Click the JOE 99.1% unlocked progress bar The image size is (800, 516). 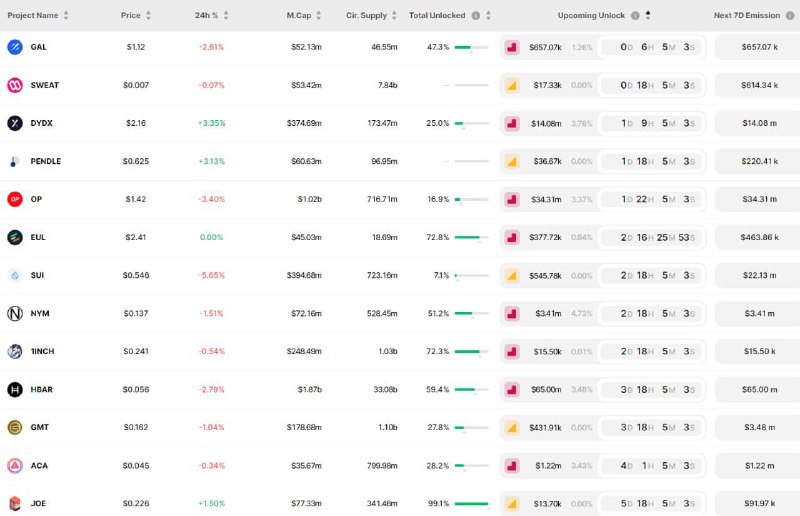coord(471,504)
